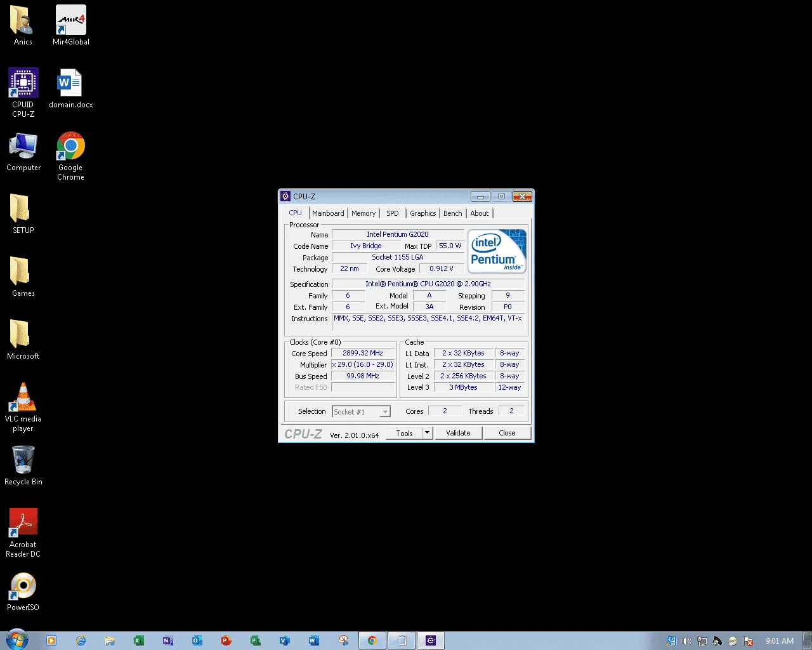The image size is (812, 650).
Task: Open the network tray icon
Action: [x=702, y=641]
